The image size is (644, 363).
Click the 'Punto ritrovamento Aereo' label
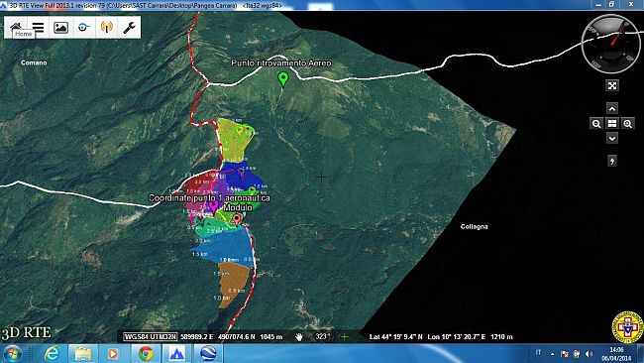(x=281, y=62)
